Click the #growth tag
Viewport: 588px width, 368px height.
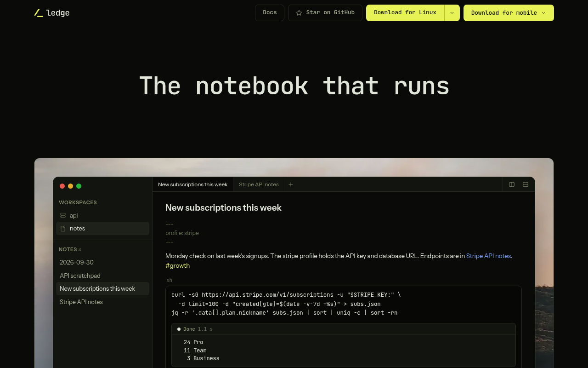(177, 265)
